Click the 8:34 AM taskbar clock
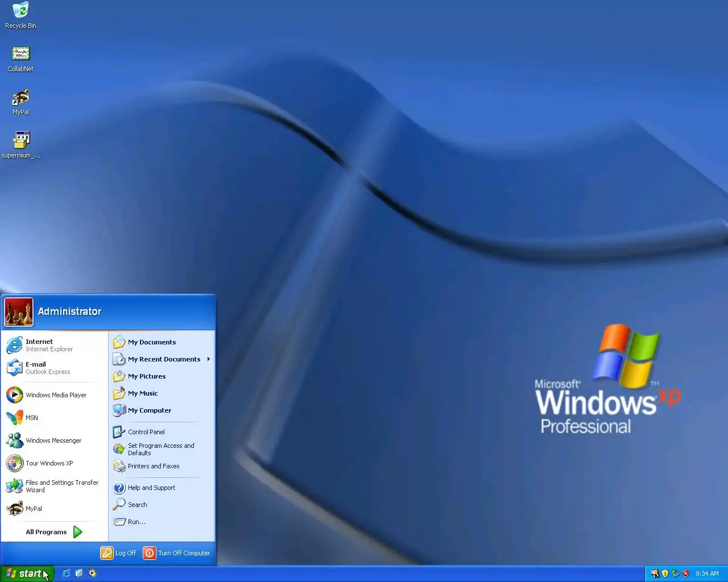This screenshot has height=582, width=728. click(x=707, y=573)
